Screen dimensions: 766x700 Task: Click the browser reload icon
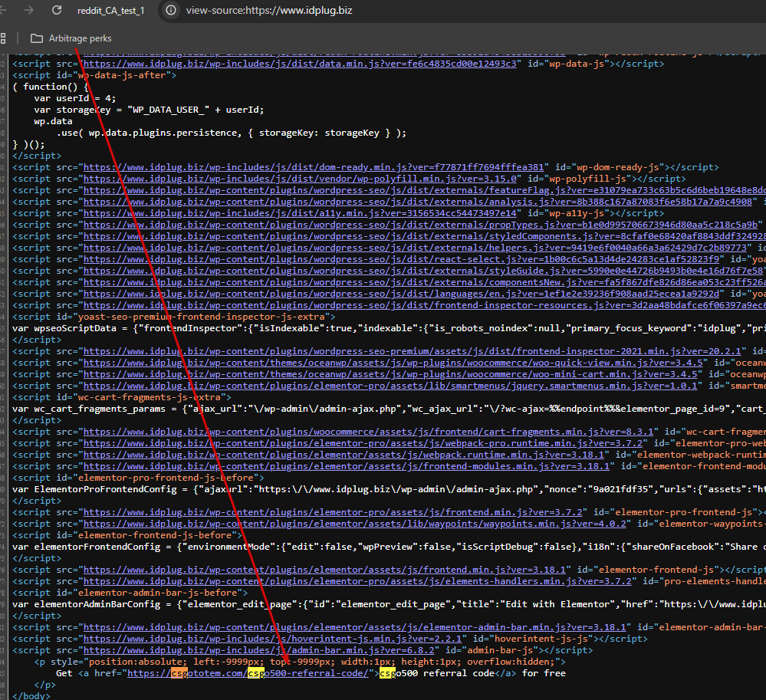coord(57,10)
